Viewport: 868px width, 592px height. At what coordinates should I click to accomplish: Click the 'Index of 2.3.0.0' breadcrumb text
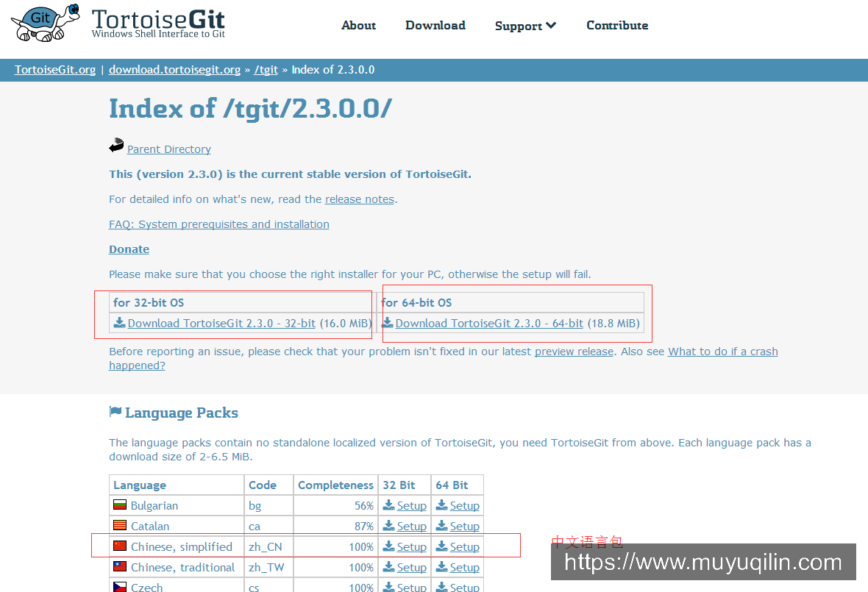point(333,70)
